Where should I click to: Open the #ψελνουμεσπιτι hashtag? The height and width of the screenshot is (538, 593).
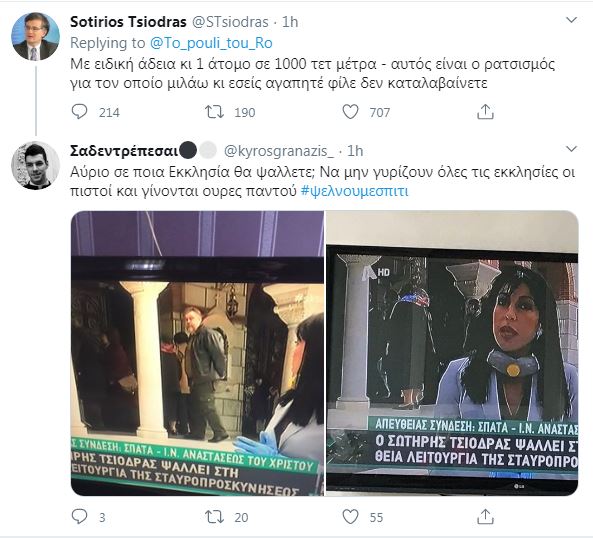pos(354,191)
